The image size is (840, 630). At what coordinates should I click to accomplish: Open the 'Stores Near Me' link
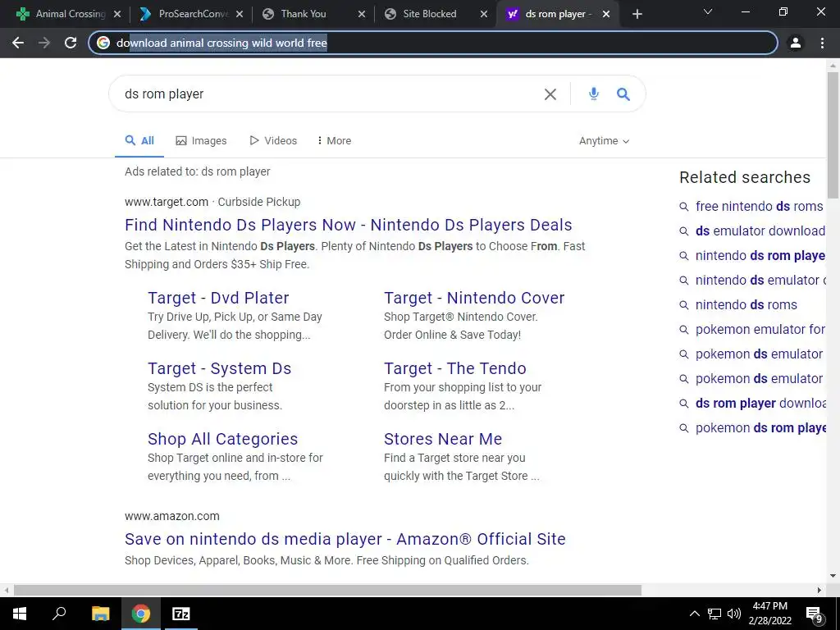[443, 440]
